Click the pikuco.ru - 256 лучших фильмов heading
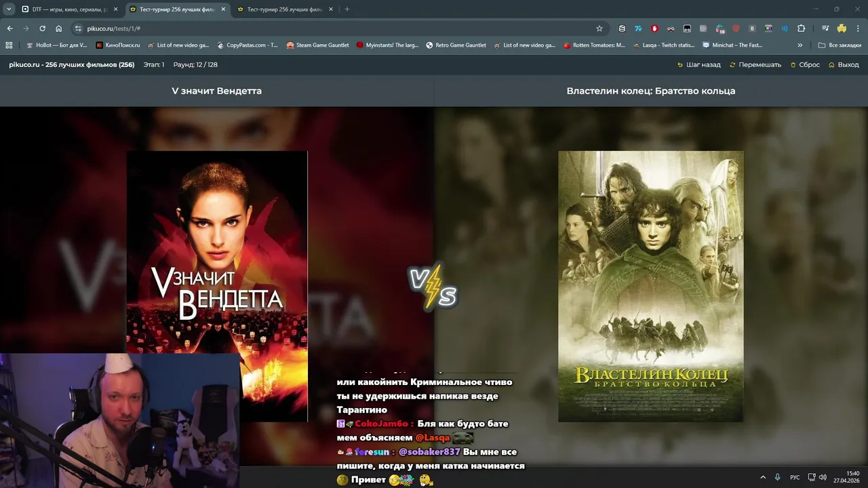 coord(71,65)
